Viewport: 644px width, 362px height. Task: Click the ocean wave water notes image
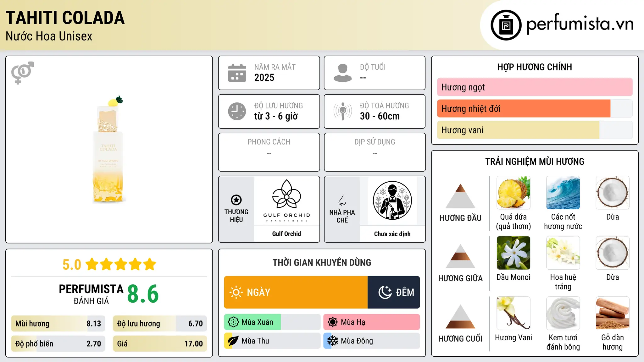(563, 193)
